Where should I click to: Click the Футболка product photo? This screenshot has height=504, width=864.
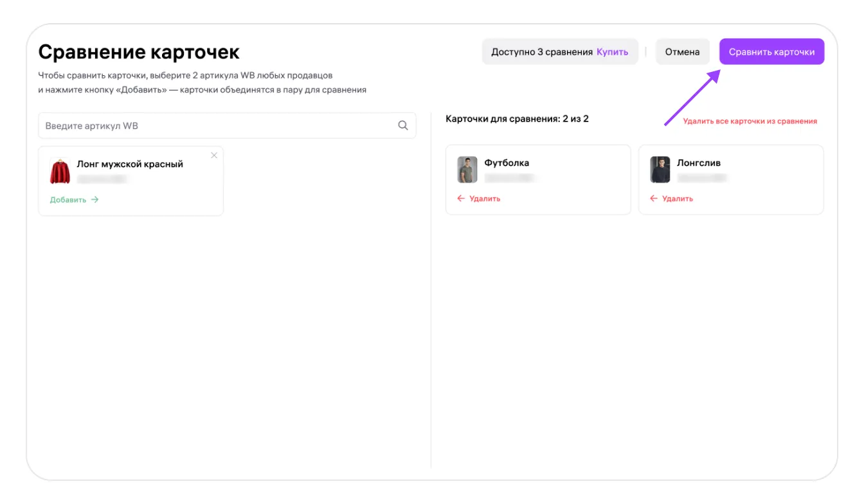click(467, 170)
